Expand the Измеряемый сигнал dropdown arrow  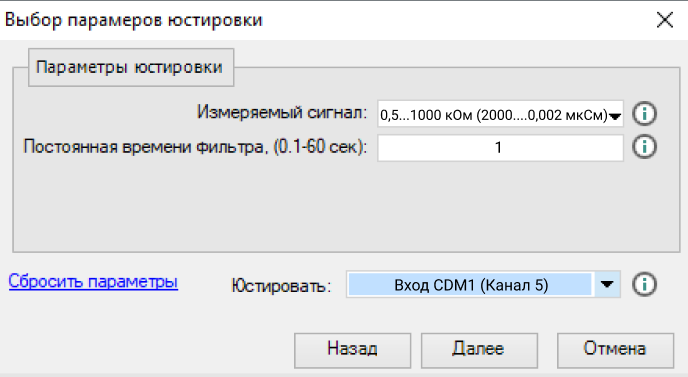[615, 116]
